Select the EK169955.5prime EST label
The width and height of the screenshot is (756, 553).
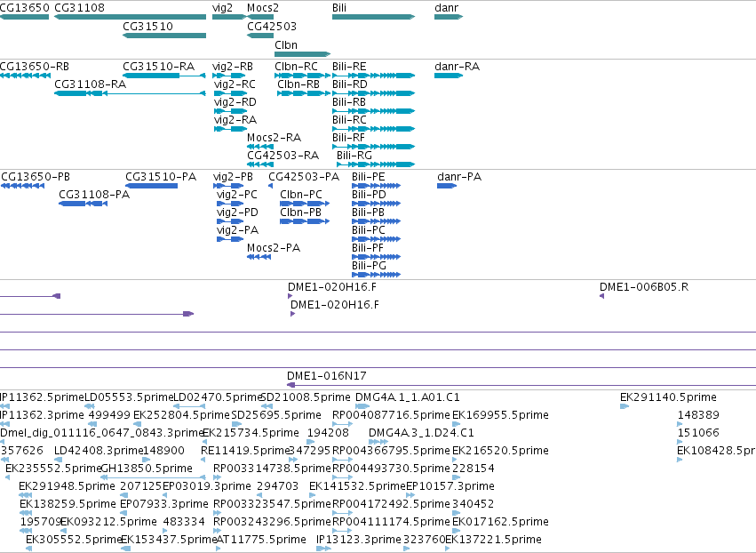click(x=500, y=415)
